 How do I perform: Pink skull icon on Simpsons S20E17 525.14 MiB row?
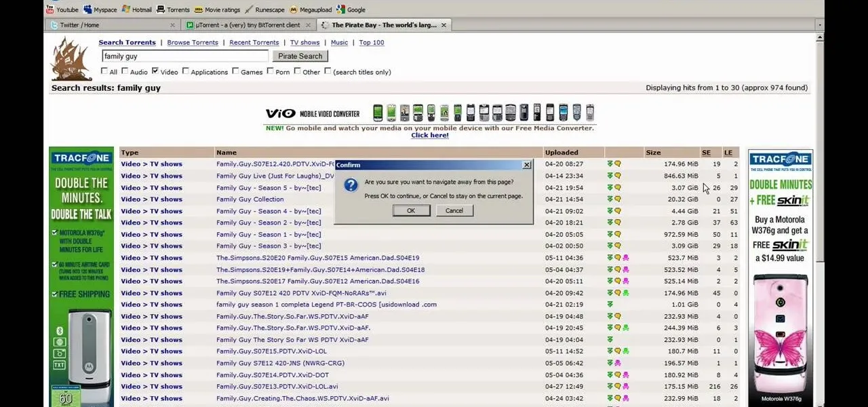[625, 282]
